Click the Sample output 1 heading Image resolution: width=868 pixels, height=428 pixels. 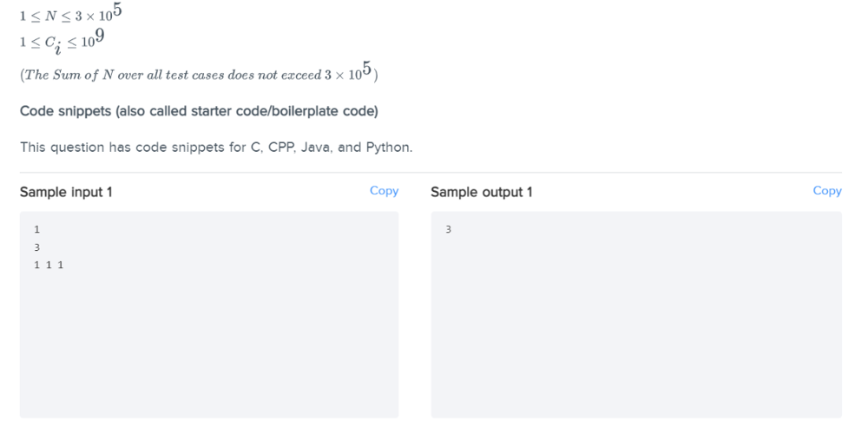point(482,192)
